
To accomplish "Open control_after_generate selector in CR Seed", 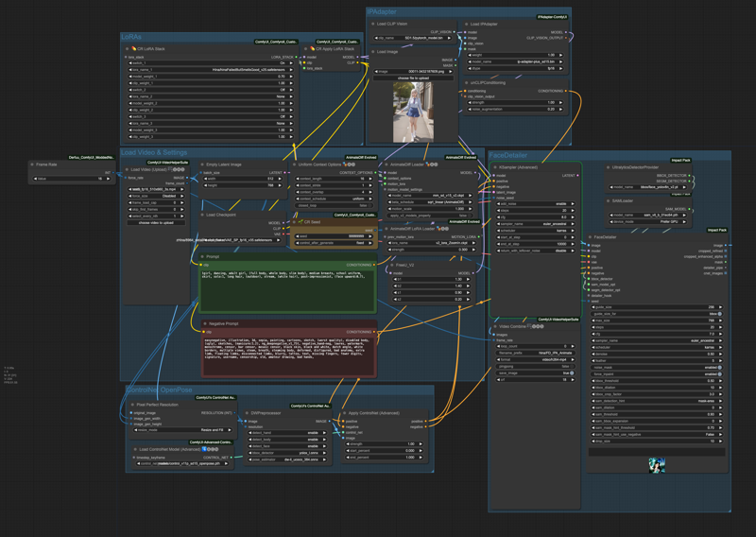I will click(x=335, y=243).
